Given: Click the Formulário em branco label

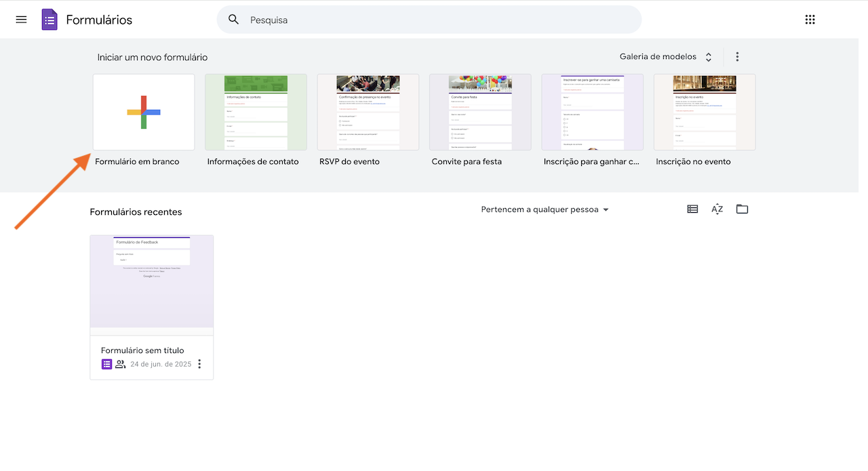Looking at the screenshot, I should click(137, 161).
